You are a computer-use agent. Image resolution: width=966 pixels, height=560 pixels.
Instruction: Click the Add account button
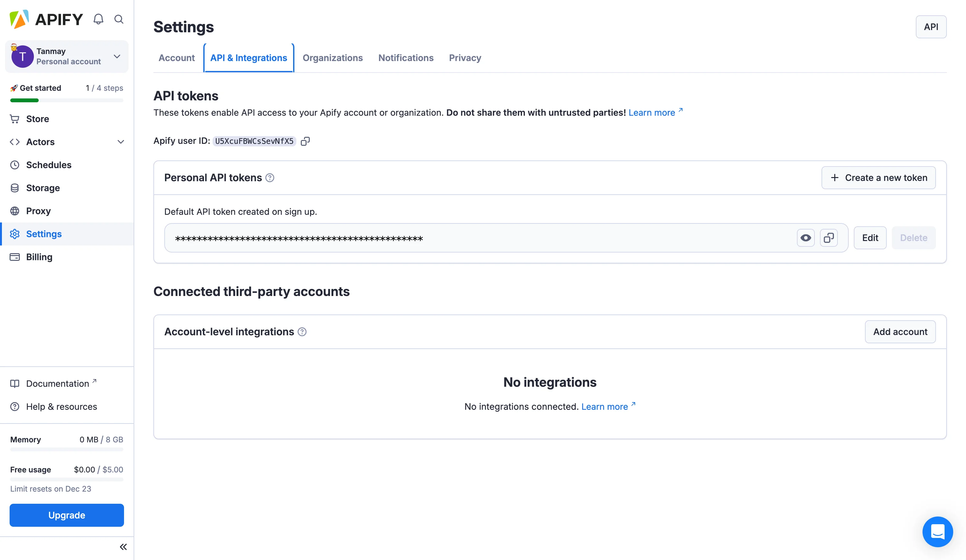click(x=900, y=332)
